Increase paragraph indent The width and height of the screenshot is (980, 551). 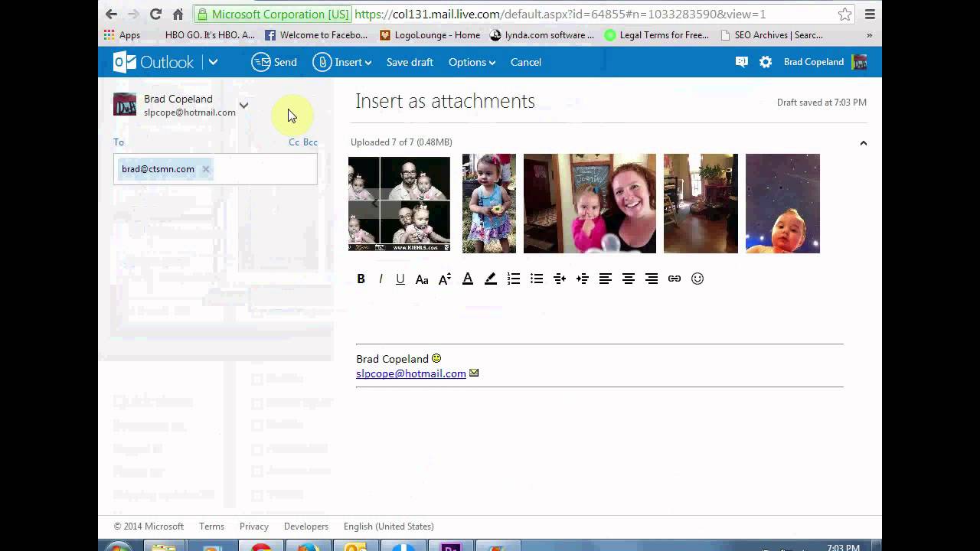[583, 279]
